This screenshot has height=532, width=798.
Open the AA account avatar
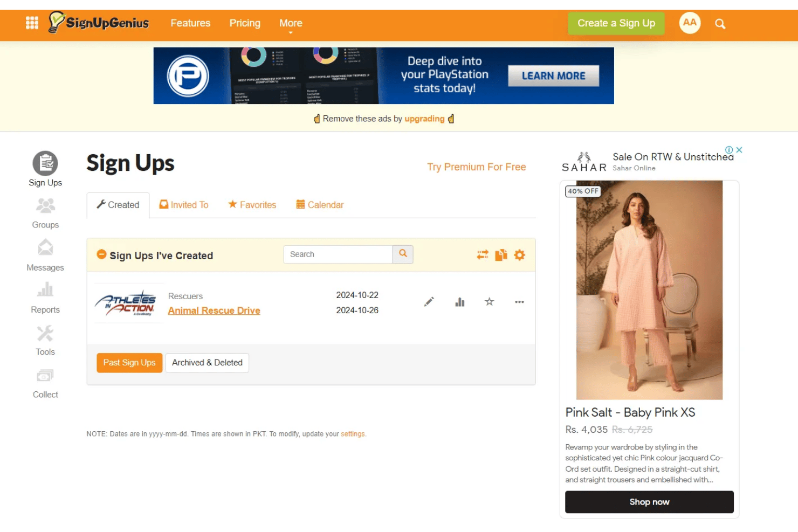coord(690,23)
